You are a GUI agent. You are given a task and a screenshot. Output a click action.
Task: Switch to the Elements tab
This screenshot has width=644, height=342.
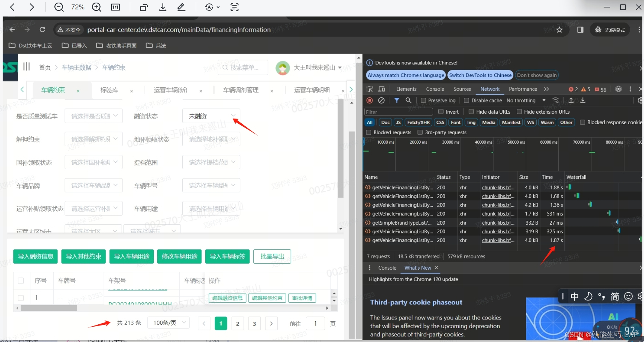(x=406, y=89)
